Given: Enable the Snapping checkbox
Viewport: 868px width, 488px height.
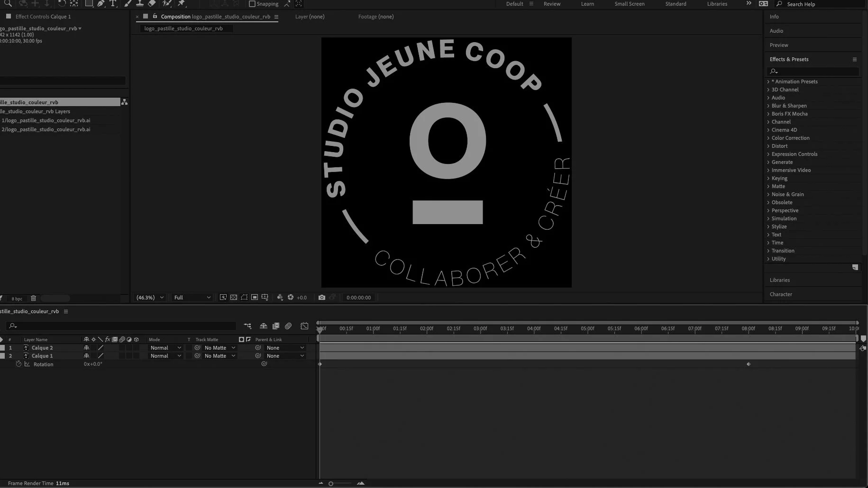Looking at the screenshot, I should (x=252, y=4).
